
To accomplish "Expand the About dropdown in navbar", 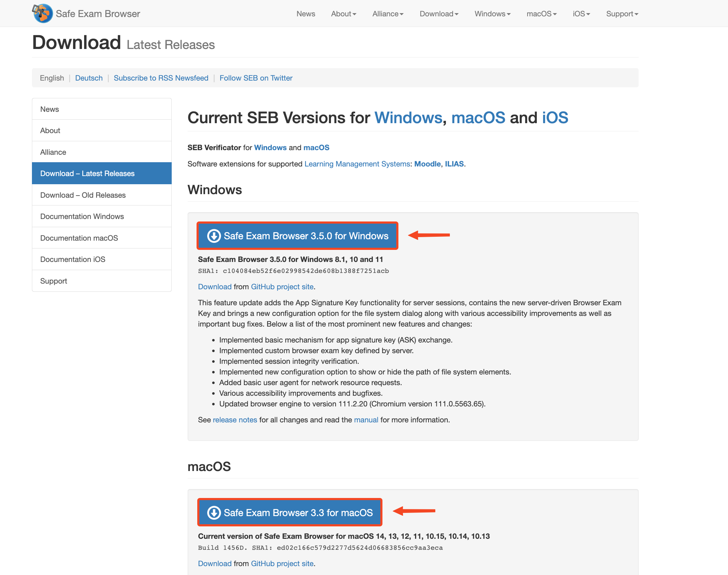I will pyautogui.click(x=343, y=13).
